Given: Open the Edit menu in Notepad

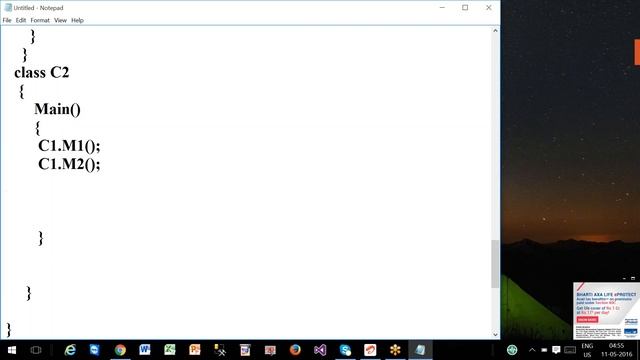Looking at the screenshot, I should (x=21, y=20).
